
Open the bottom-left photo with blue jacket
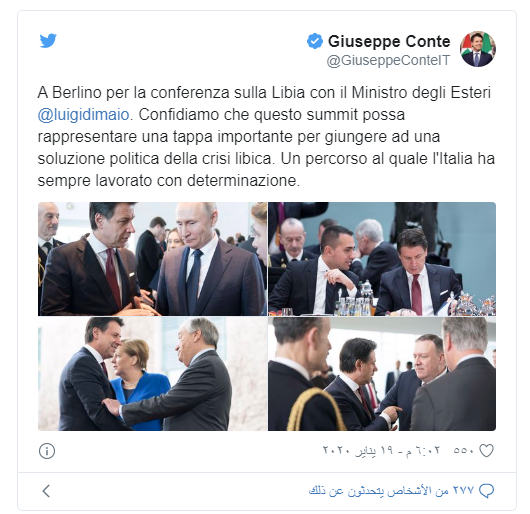[x=152, y=374]
